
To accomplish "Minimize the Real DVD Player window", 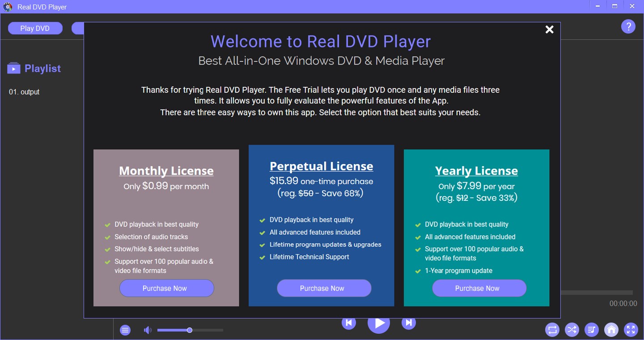I will (x=598, y=6).
